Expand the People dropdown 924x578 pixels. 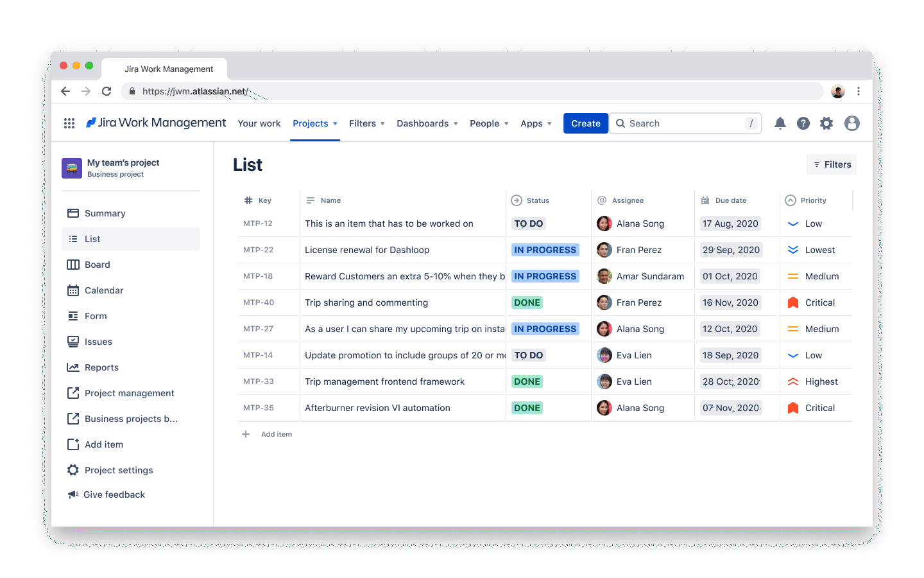[489, 123]
